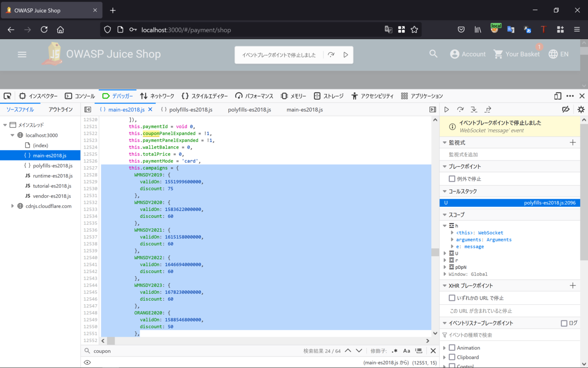Collapse the right debugger panes toggle icon
The height and width of the screenshot is (368, 588).
tap(433, 109)
